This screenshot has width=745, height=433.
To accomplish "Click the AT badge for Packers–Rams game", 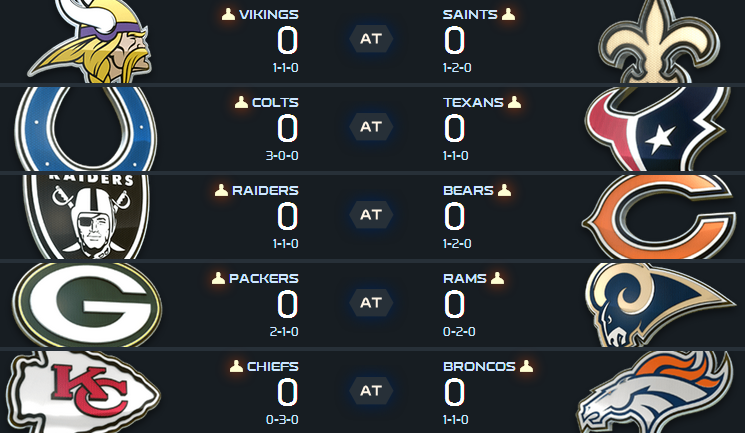I will point(371,302).
